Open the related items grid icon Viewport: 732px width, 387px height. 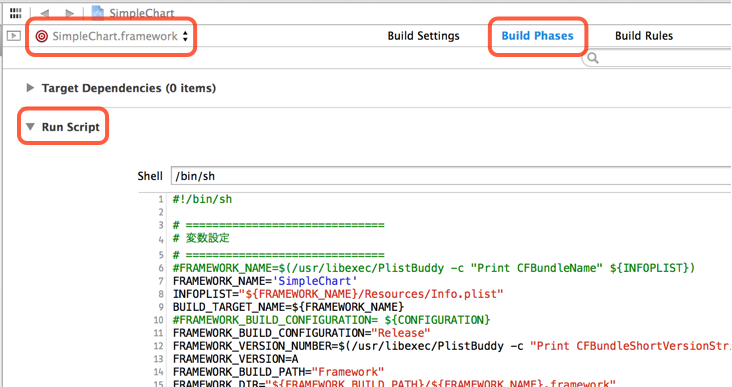(15, 13)
